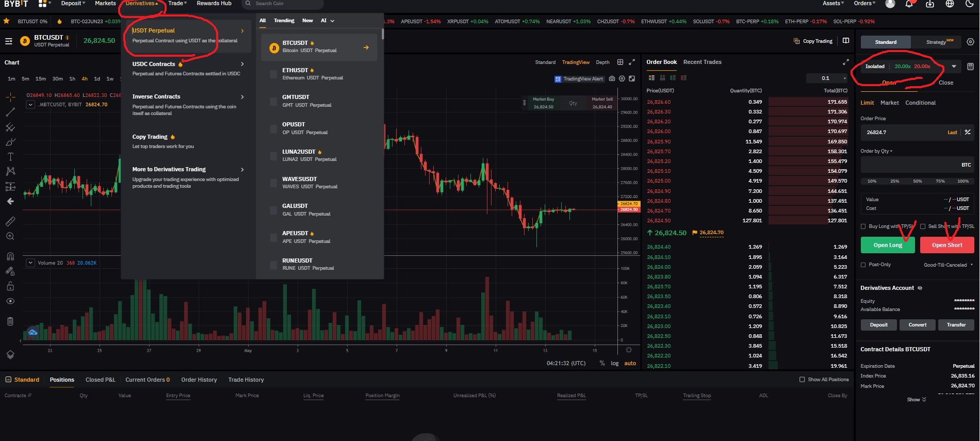This screenshot has height=441, width=980.
Task: Open the hamburger menu next to BTCUSDT
Action: click(x=9, y=41)
